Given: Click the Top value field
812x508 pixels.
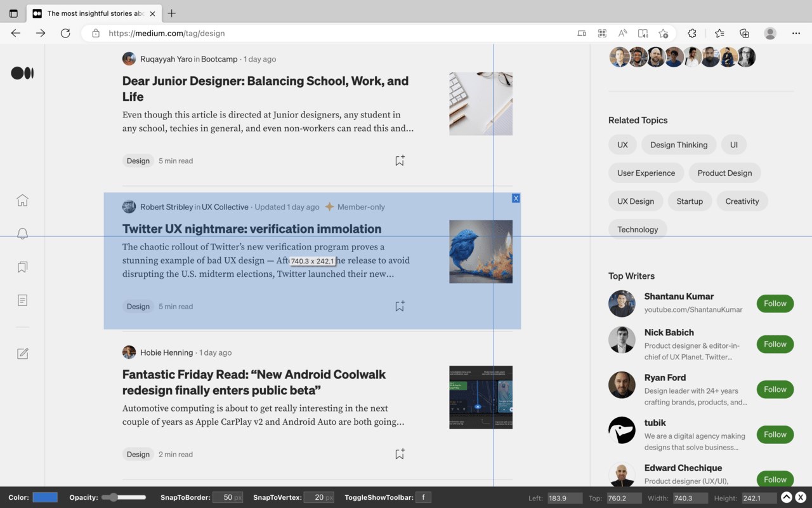Looking at the screenshot, I should point(624,498).
